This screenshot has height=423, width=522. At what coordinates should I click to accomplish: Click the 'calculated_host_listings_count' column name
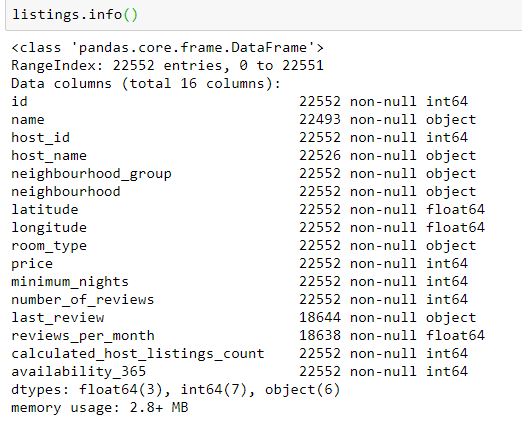(x=138, y=354)
